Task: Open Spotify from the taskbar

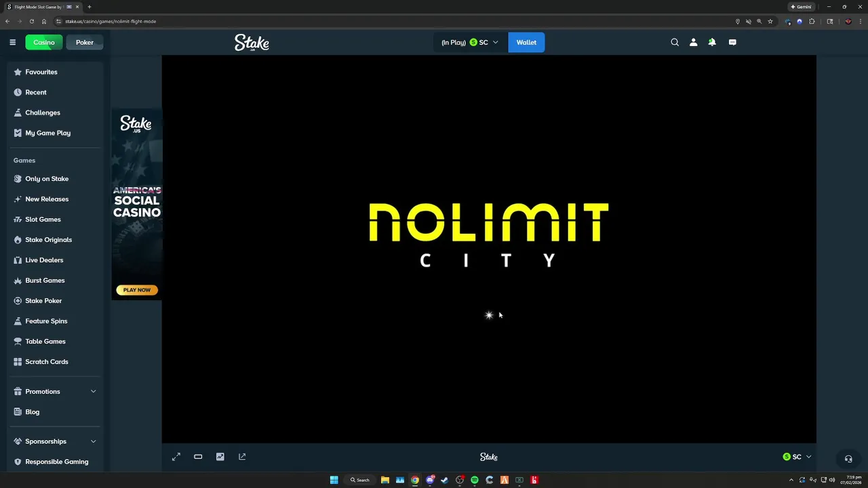Action: 475,480
